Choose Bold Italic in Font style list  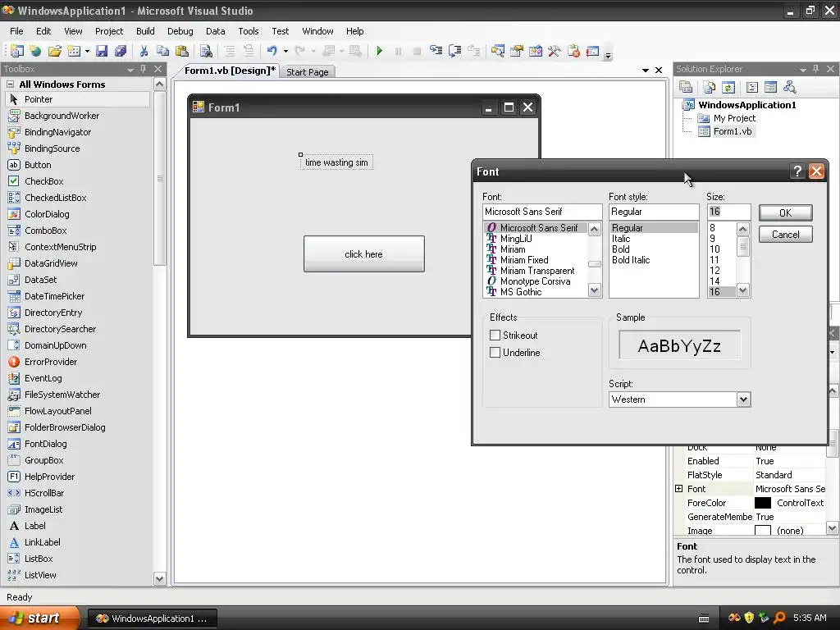coord(631,260)
